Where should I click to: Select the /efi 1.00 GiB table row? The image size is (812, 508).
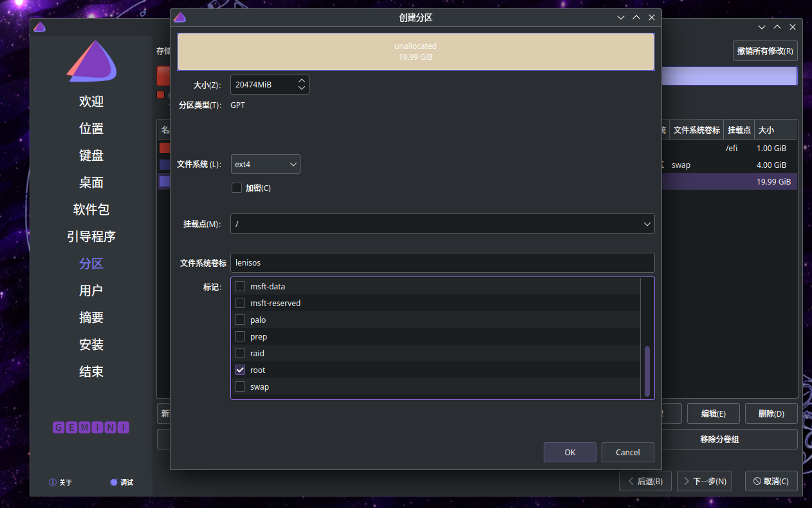click(x=730, y=148)
